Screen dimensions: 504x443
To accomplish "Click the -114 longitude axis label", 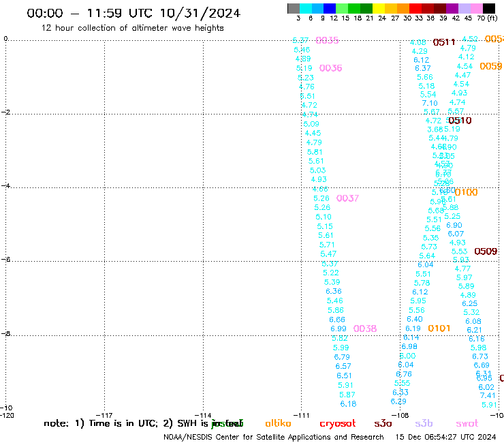I will pos(203,415).
